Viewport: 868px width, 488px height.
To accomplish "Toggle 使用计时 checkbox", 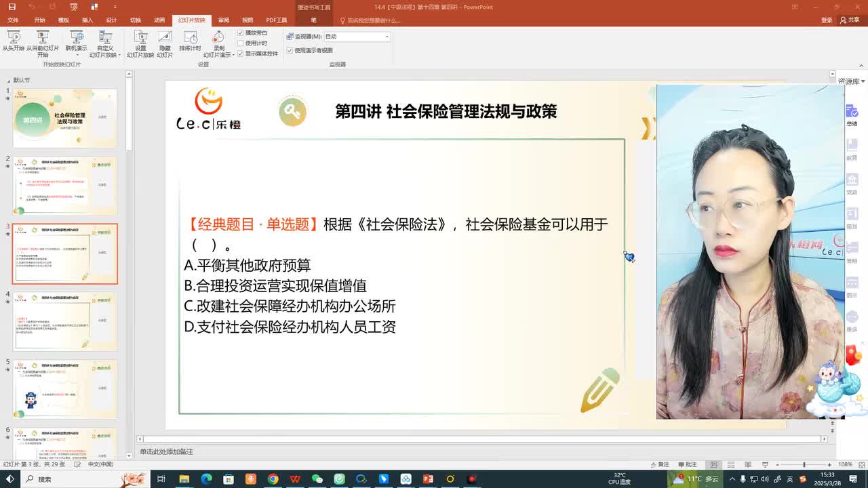I will click(x=240, y=43).
